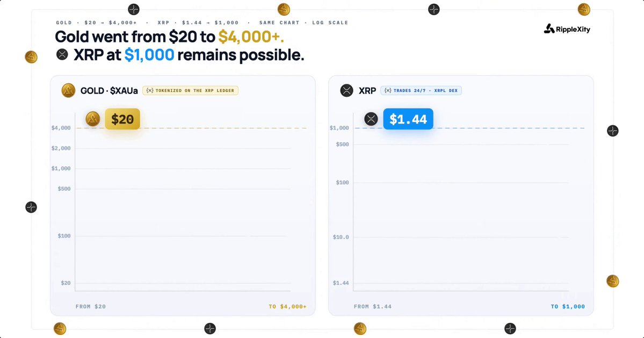Viewport: 644px width, 338px height.
Task: Select the Trades 24/7 XRPL DEX badge
Action: pyautogui.click(x=421, y=90)
